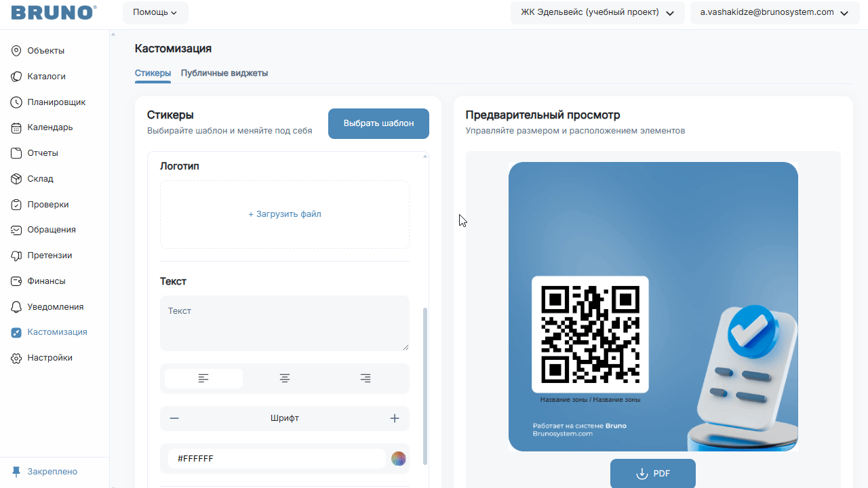Screen dimensions: 868x488
Task: Click the 'Шрифт' label
Action: point(285,418)
